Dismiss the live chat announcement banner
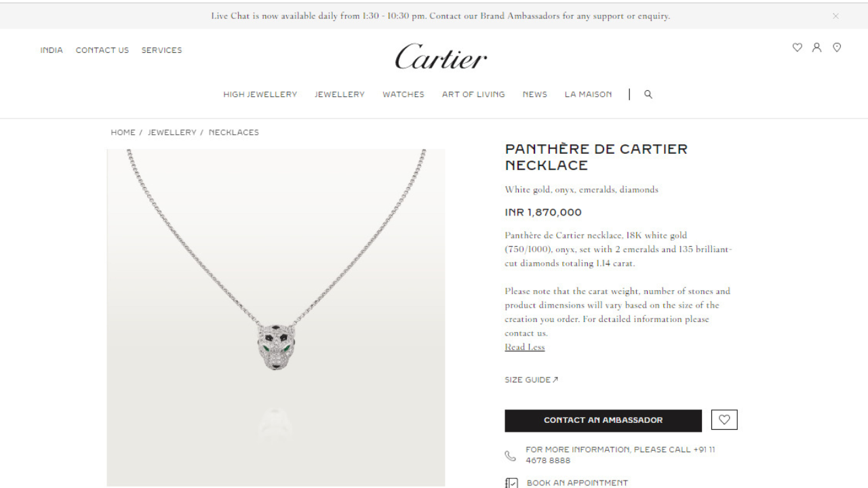This screenshot has width=868, height=488. coord(835,16)
